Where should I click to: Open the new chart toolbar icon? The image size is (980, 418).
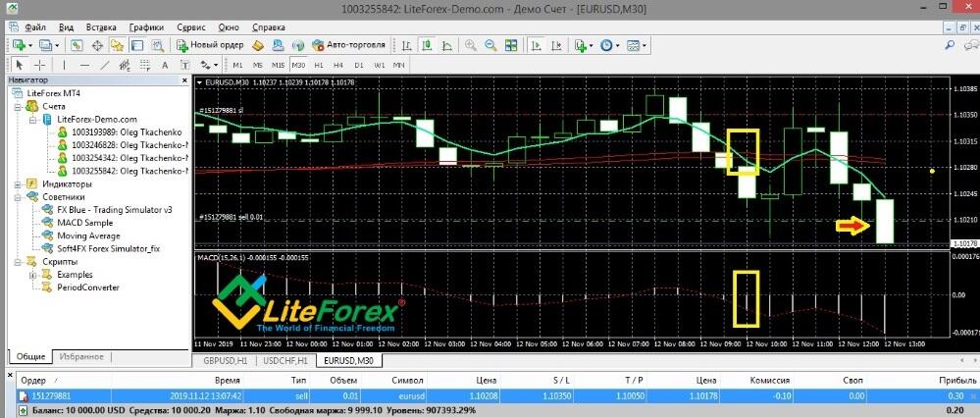click(19, 45)
